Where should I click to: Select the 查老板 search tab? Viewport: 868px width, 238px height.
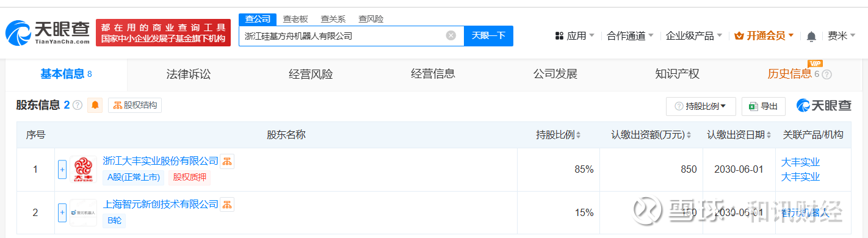[x=295, y=19]
